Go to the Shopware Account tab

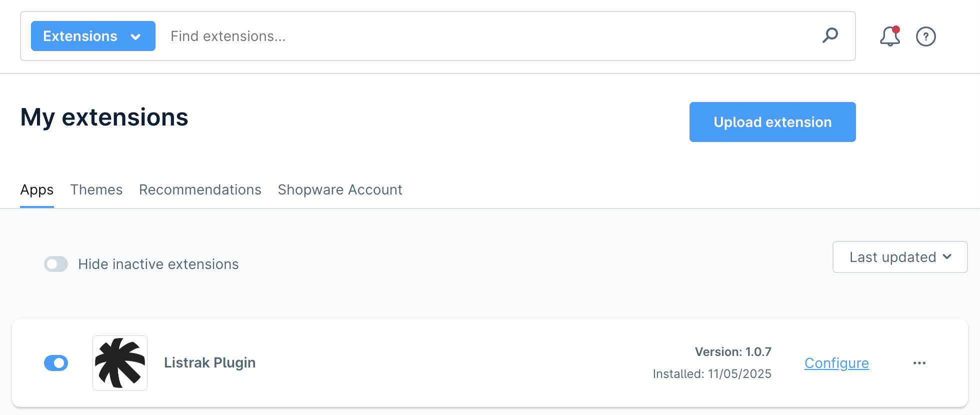[x=340, y=190]
